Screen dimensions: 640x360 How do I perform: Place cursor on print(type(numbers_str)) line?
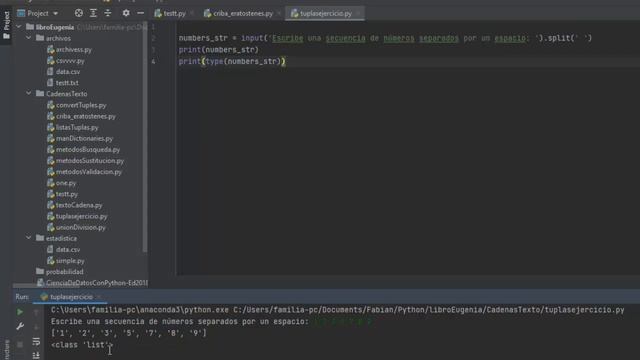[x=232, y=61]
